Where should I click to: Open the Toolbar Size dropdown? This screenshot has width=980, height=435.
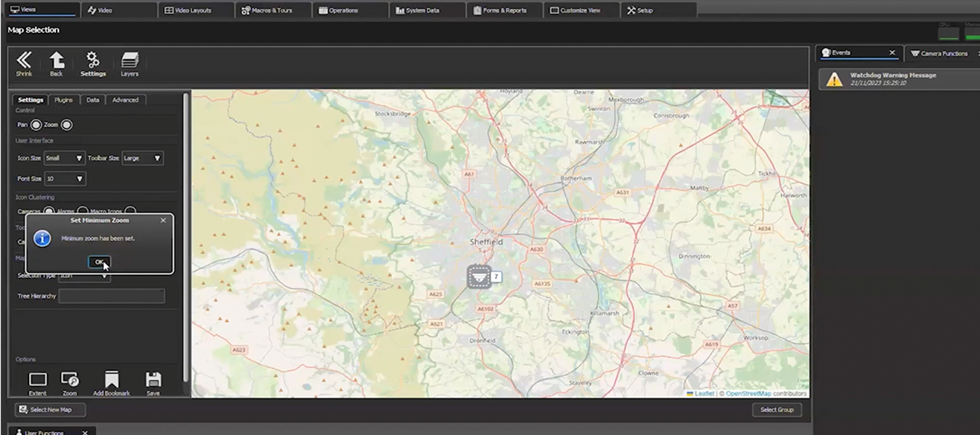coord(142,158)
